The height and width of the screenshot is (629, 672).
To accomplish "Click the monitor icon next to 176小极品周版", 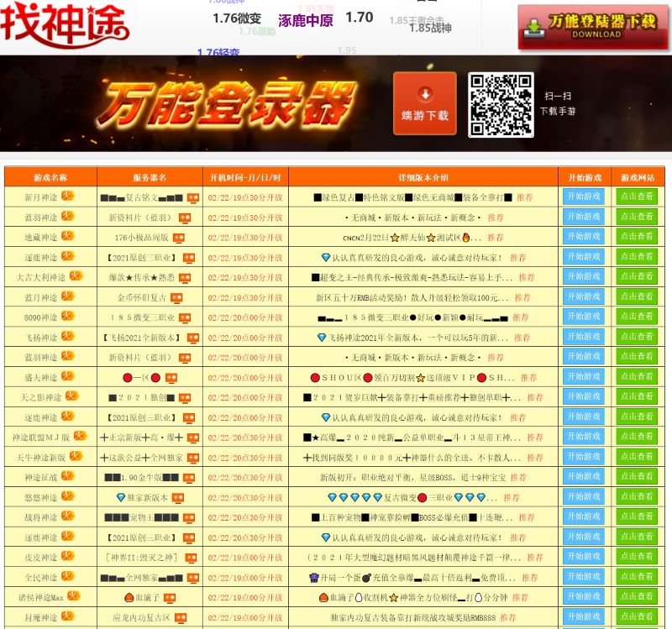I will [179, 238].
